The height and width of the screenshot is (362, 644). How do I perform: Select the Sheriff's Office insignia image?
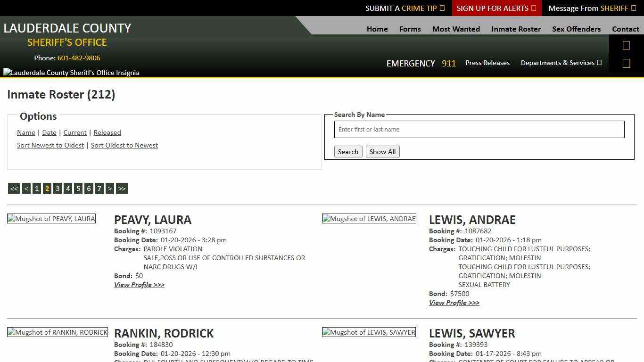coord(71,72)
